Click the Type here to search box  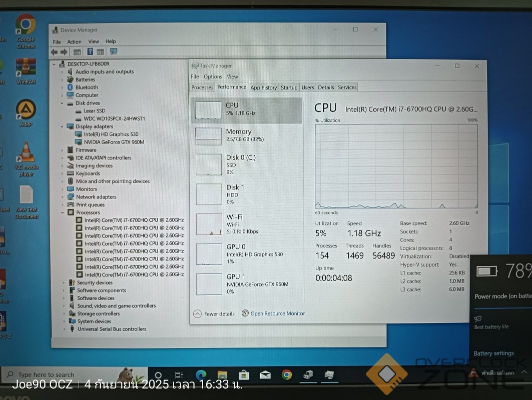click(x=75, y=375)
